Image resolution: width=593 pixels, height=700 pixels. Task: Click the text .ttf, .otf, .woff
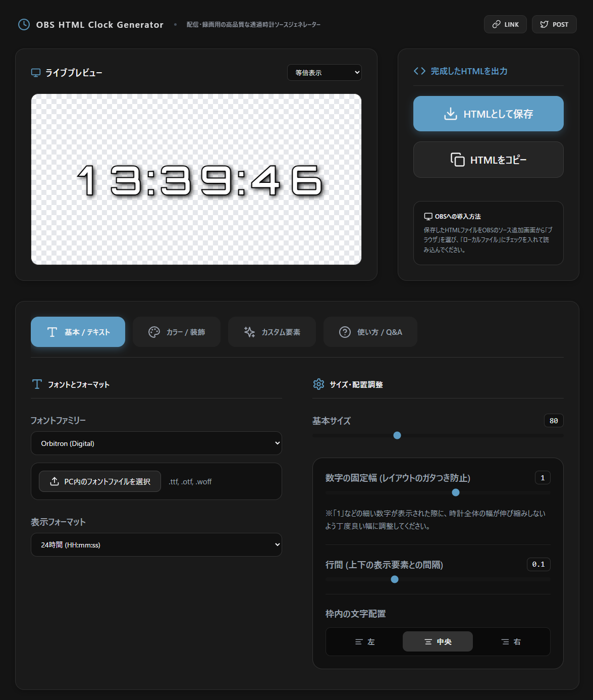[x=190, y=482]
